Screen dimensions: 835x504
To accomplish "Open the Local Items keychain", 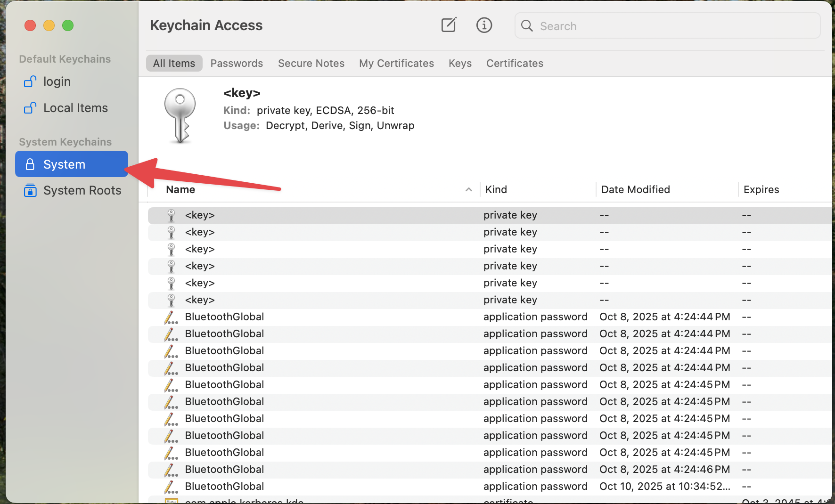I will coord(75,108).
